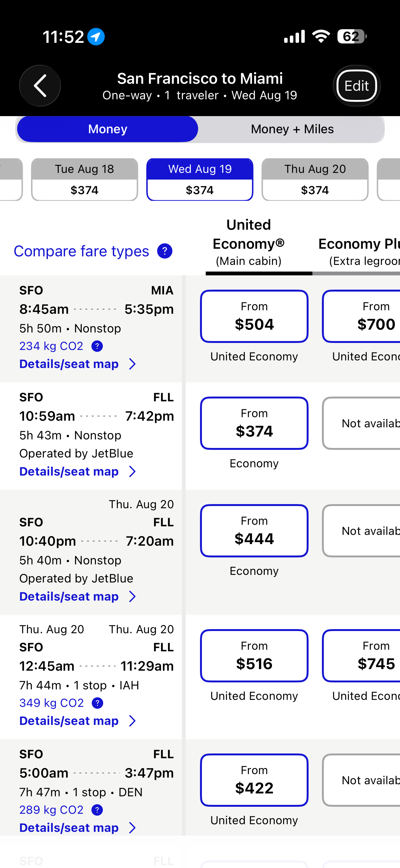Tap the battery indicator in status bar
400x868 pixels.
[352, 36]
